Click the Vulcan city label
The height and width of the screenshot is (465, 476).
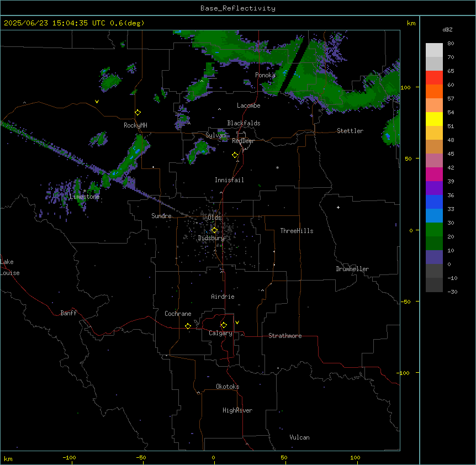(299, 437)
